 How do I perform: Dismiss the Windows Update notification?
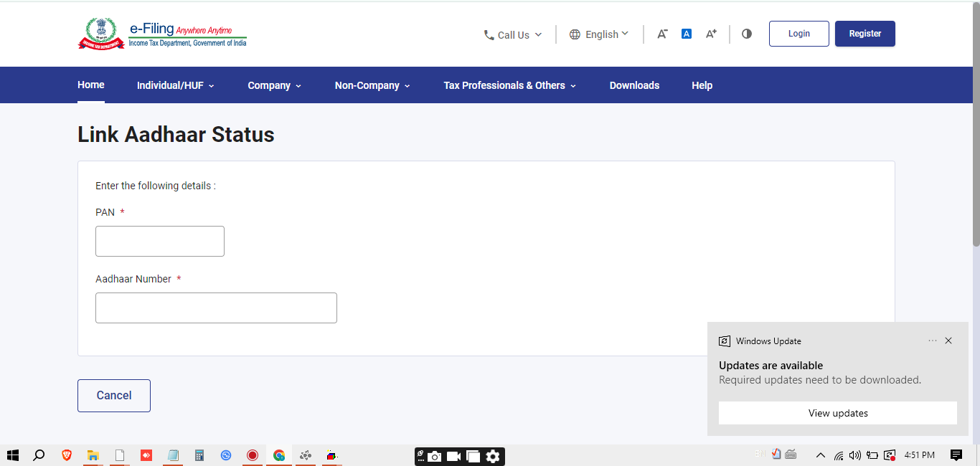click(948, 341)
